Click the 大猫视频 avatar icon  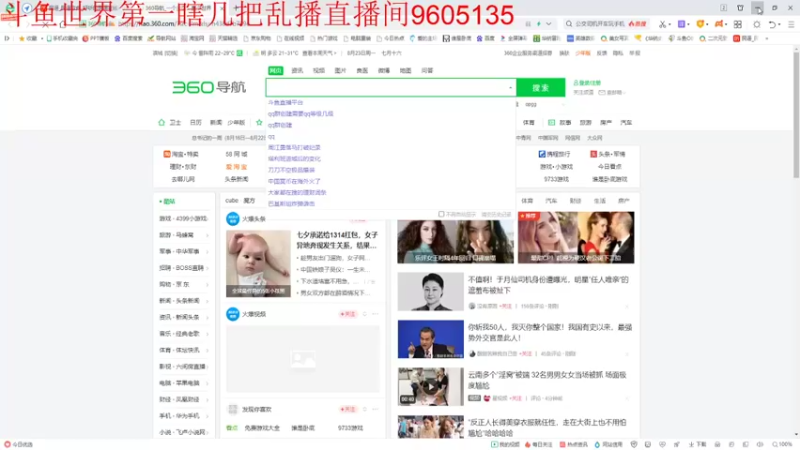pos(233,314)
